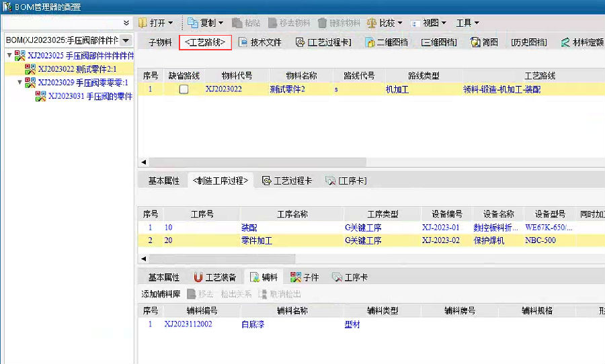Click the XJ2023025 root node icon
The height and width of the screenshot is (364, 605).
point(20,56)
